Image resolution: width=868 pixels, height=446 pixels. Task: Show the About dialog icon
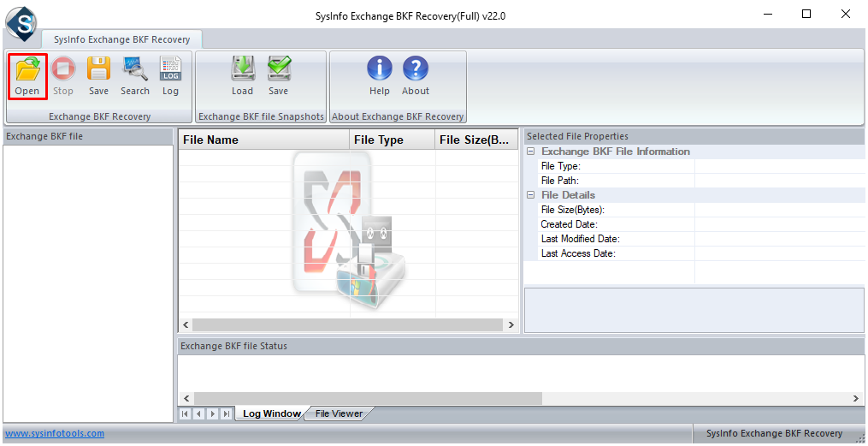coord(415,76)
